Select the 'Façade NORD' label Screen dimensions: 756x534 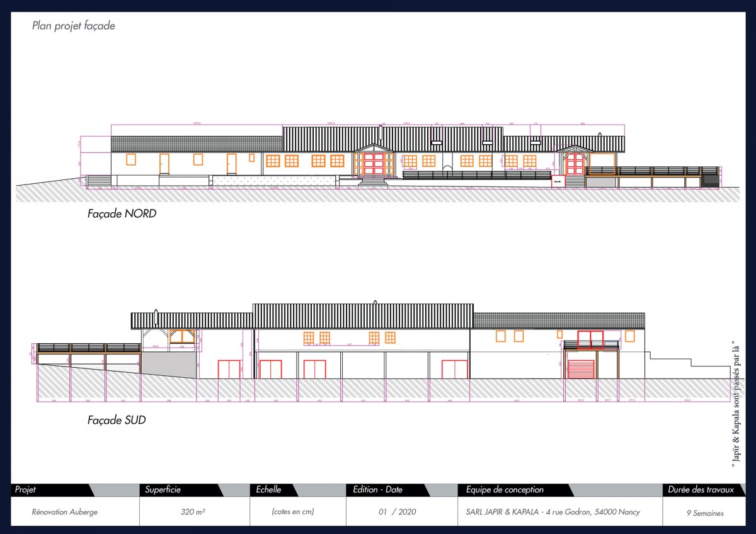pos(122,213)
